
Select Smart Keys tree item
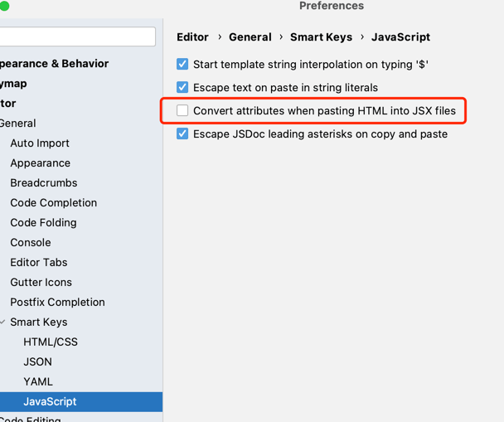click(39, 322)
